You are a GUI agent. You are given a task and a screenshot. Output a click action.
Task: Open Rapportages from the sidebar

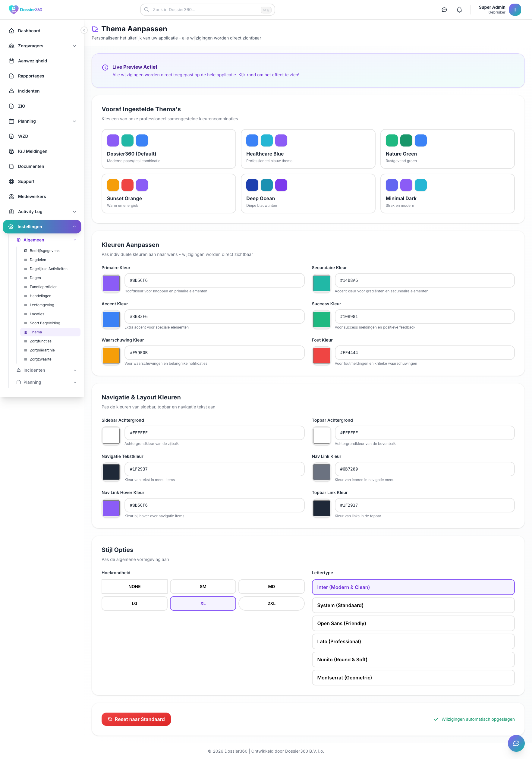(x=31, y=76)
